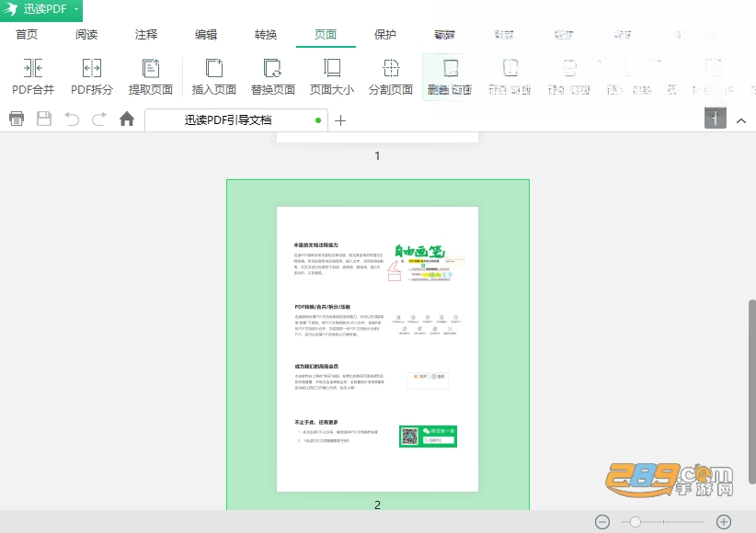
Task: Click the save disk icon
Action: [x=44, y=119]
